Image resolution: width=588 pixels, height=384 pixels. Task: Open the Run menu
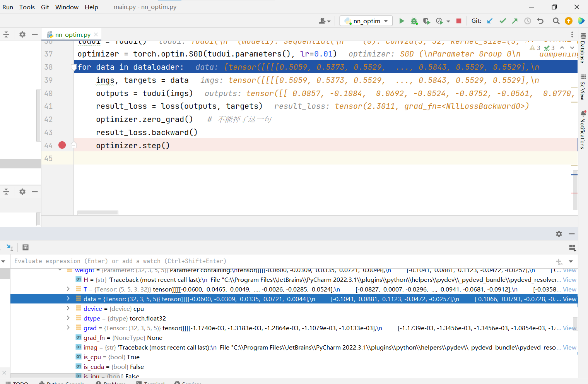[8, 7]
